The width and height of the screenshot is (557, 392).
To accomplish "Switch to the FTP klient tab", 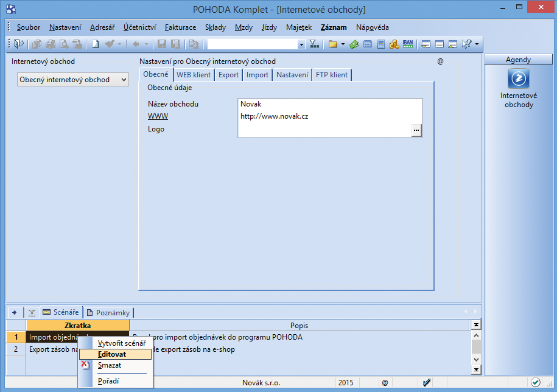I will coord(332,74).
